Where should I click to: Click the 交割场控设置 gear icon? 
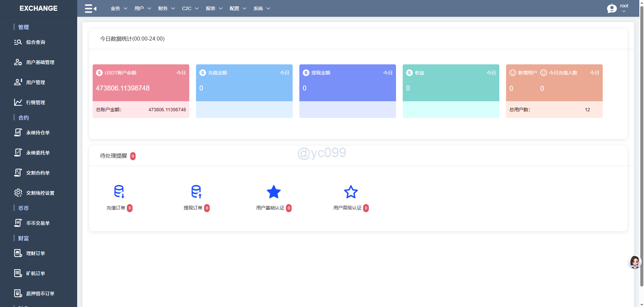[x=18, y=193]
